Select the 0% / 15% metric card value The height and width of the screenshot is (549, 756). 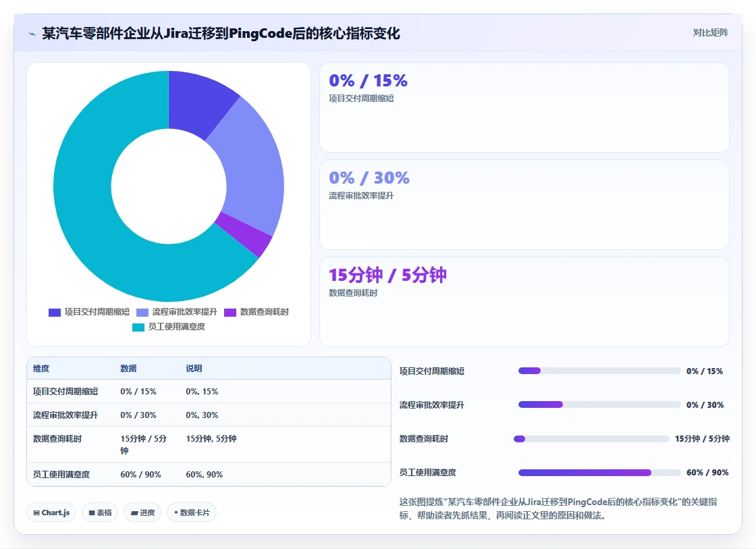(x=368, y=80)
